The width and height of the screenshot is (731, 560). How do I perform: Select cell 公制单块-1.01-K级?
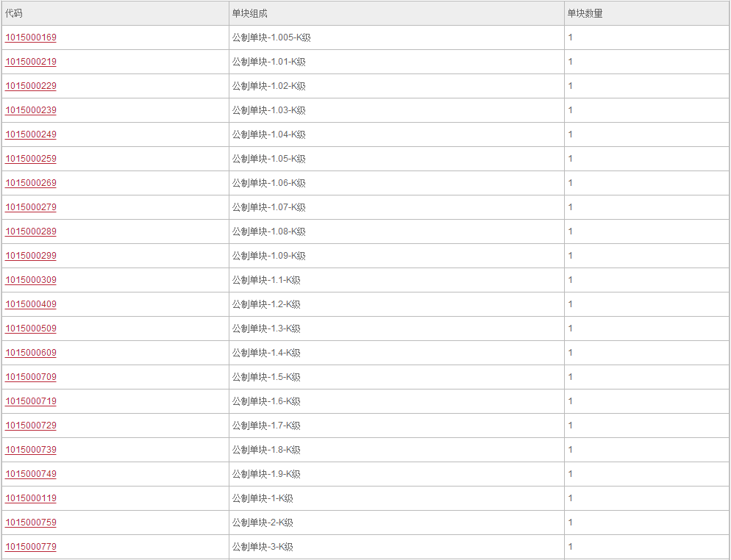point(396,62)
